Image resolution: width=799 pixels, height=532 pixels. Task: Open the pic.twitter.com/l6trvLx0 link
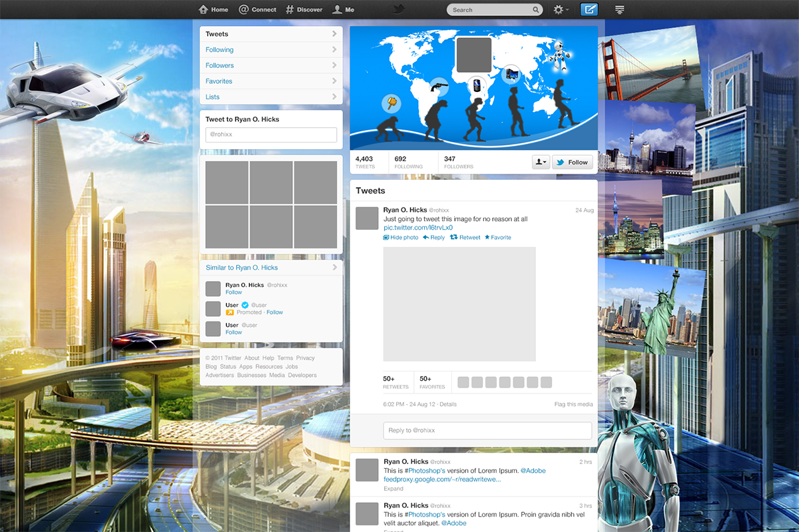pos(418,228)
